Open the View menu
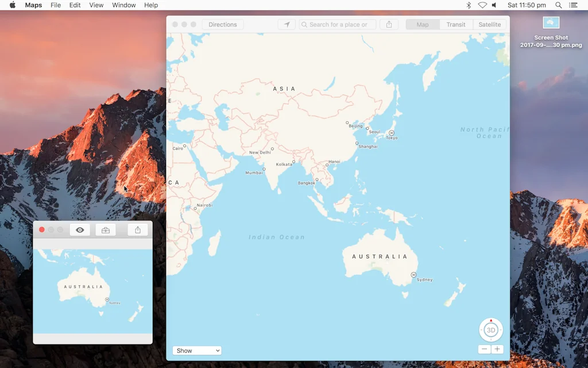 pos(96,5)
